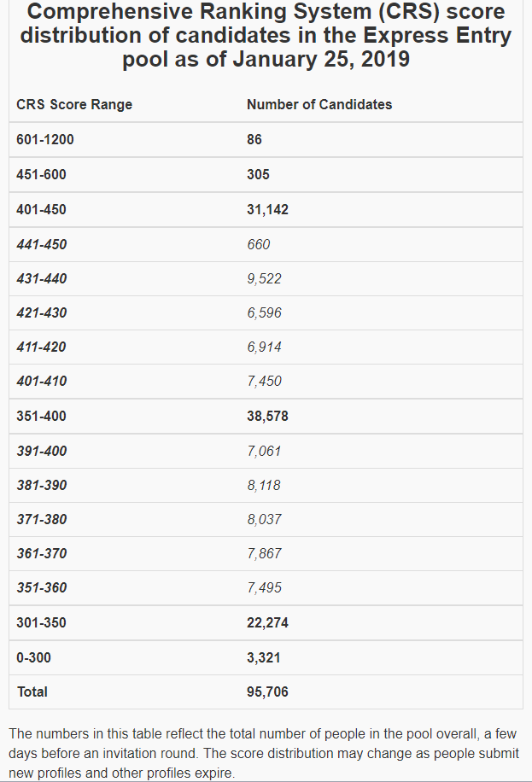The height and width of the screenshot is (782, 532).
Task: Select the 0-300 score range cell
Action: [34, 657]
